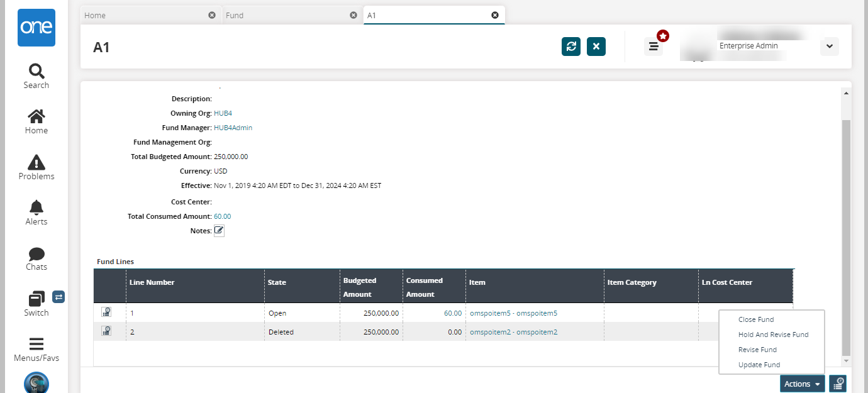Open omspoitem5 item link
This screenshot has width=868, height=393.
coord(513,313)
